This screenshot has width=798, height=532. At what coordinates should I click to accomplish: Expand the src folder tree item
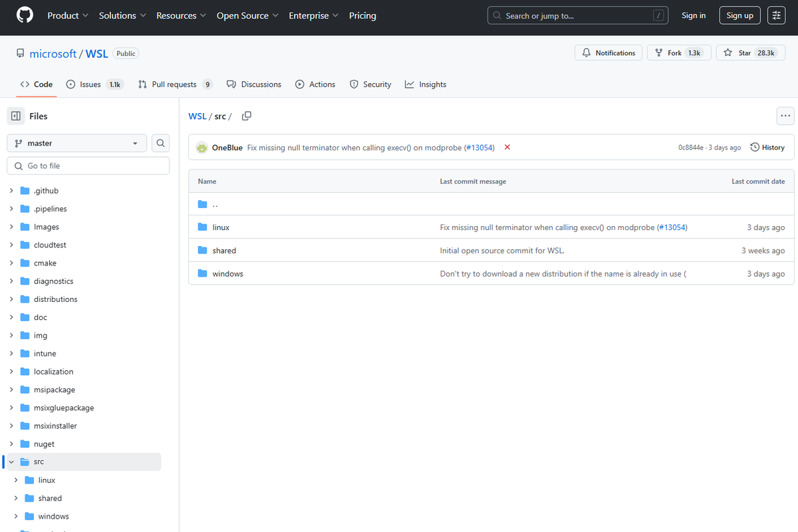tap(11, 462)
